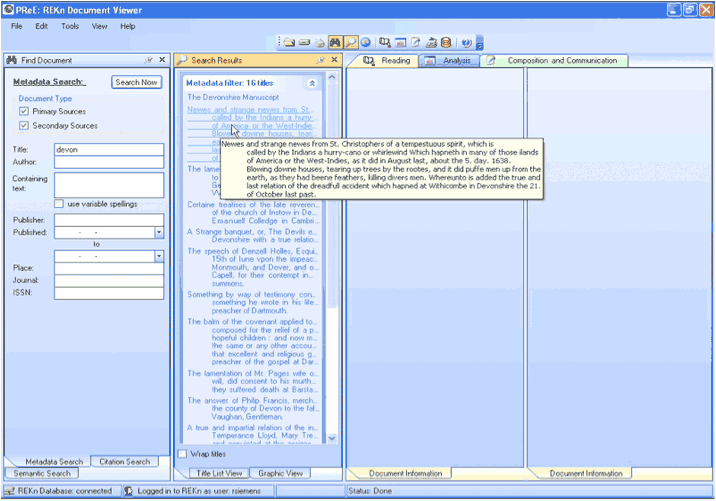Click binoculars icon in Find Document header
The height and width of the screenshot is (501, 716).
(12, 60)
